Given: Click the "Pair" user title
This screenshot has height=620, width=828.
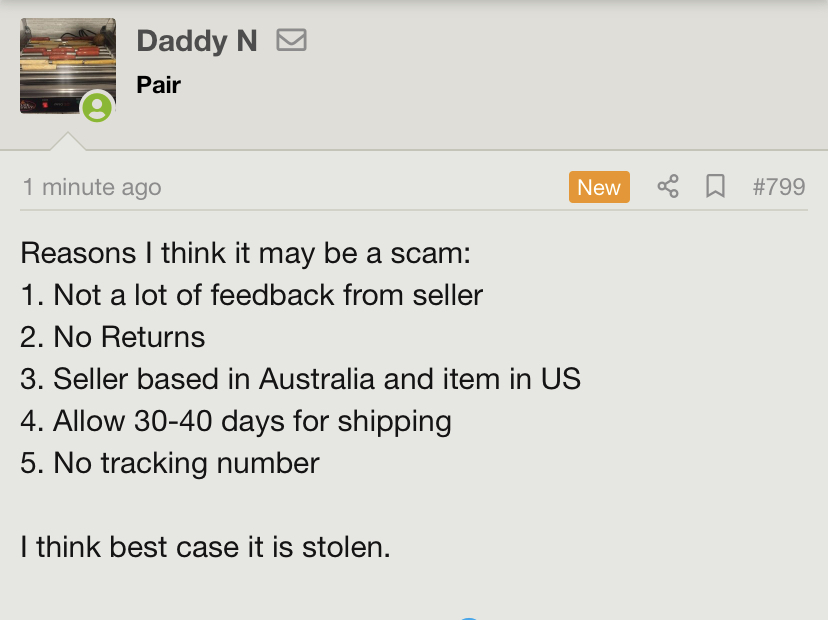Looking at the screenshot, I should tap(158, 84).
